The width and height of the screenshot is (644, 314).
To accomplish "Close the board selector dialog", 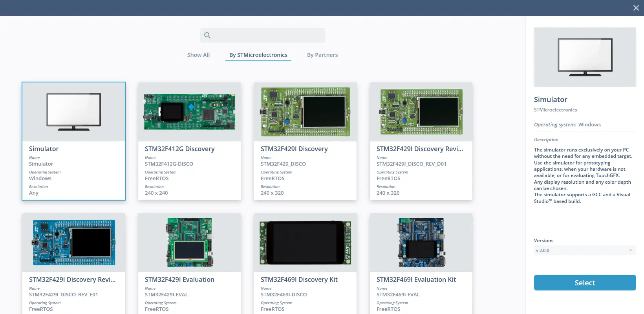I will tap(636, 8).
